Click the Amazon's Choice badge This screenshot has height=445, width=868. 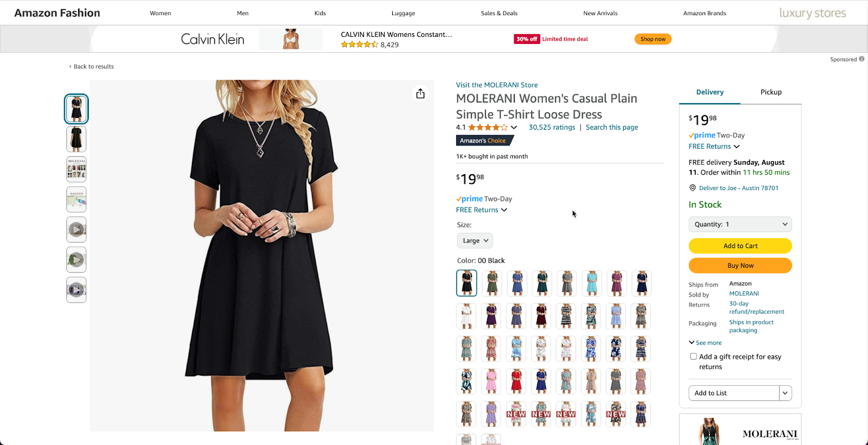(484, 140)
